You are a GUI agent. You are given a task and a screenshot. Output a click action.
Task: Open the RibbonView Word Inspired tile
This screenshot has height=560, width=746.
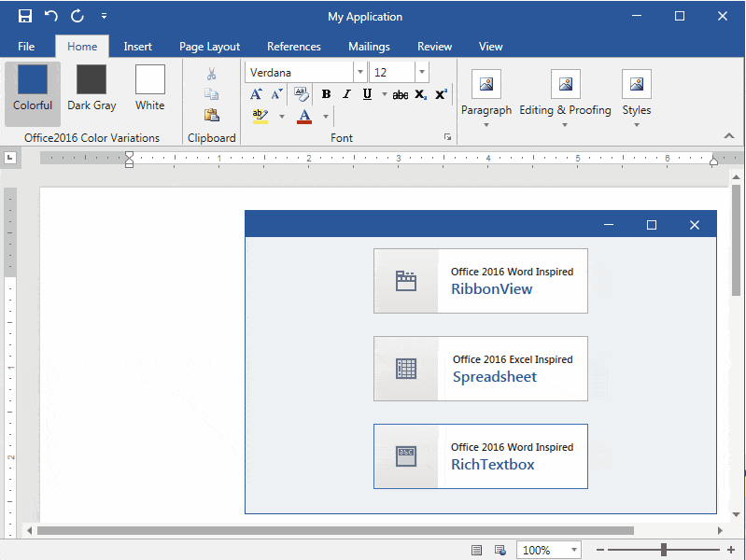pyautogui.click(x=481, y=281)
